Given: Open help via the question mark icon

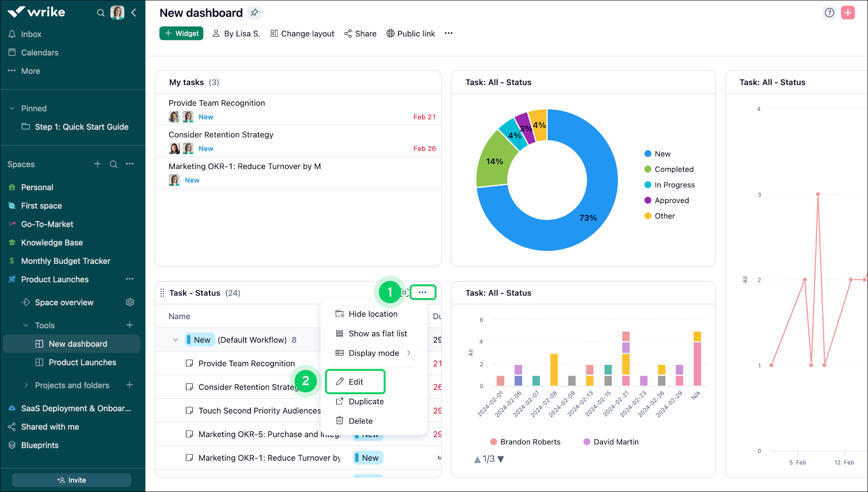Looking at the screenshot, I should [829, 13].
